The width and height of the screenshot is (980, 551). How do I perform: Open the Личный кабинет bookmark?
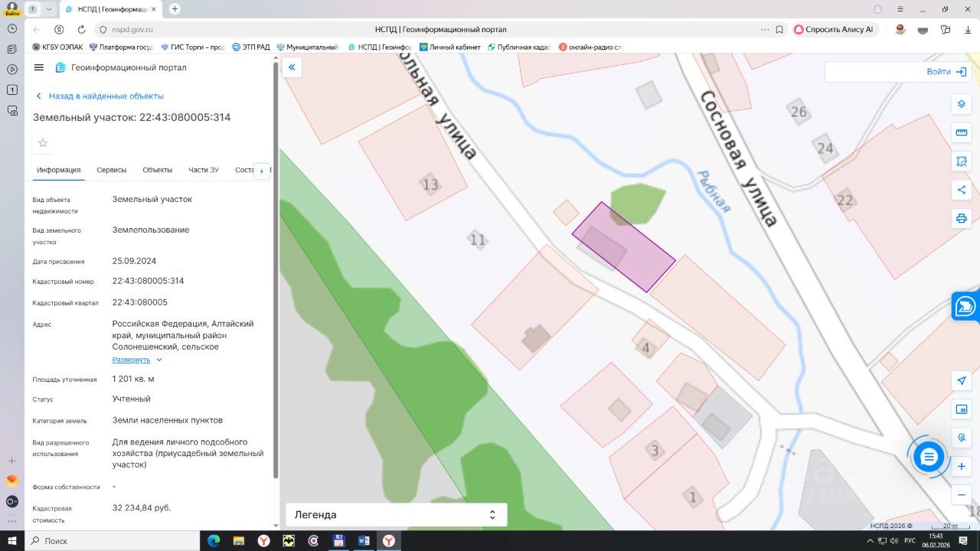(450, 47)
